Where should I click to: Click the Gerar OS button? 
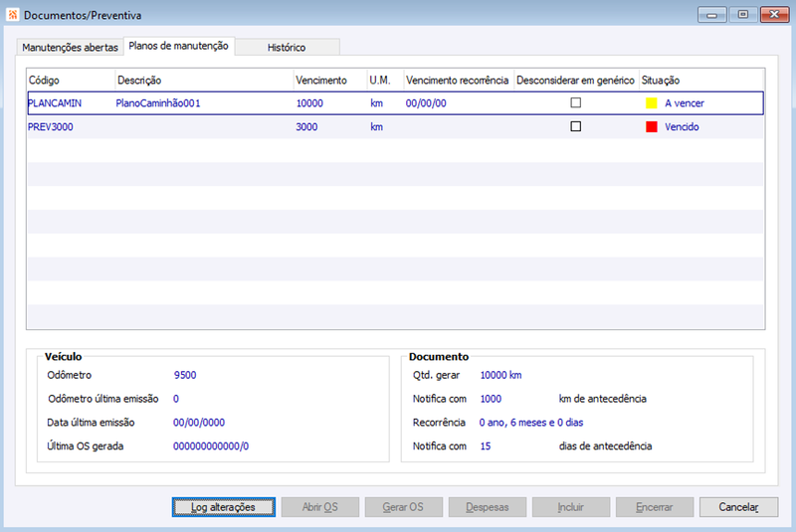coord(403,507)
